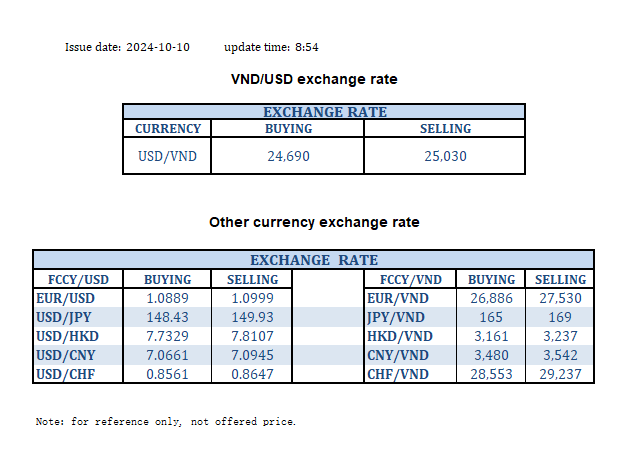
Task: Click the USD/VND currency cell
Action: coord(168,155)
